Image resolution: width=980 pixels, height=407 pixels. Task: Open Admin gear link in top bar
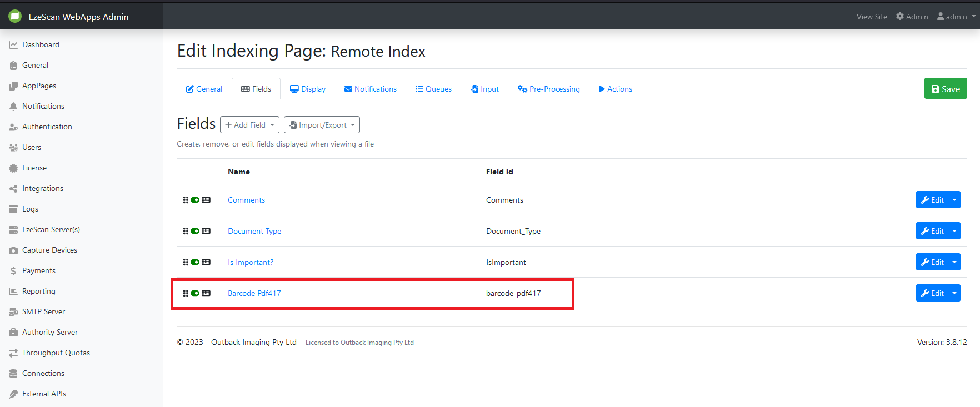(912, 17)
